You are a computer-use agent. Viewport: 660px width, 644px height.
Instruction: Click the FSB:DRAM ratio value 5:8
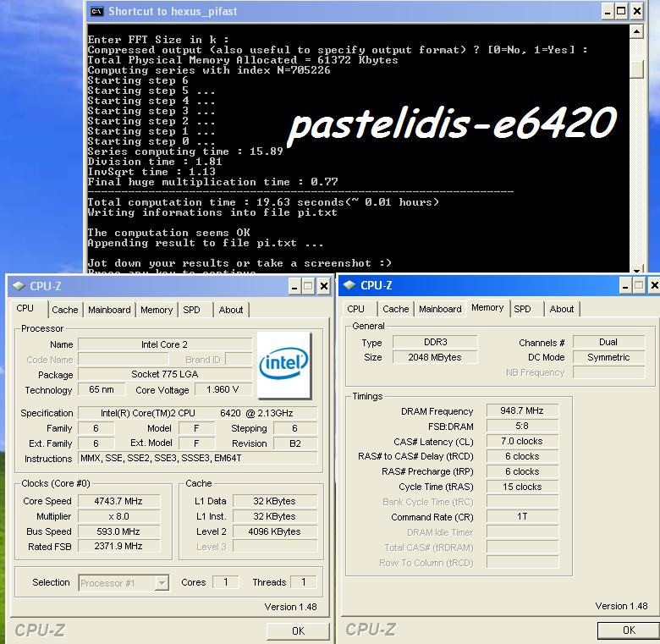pyautogui.click(x=522, y=426)
